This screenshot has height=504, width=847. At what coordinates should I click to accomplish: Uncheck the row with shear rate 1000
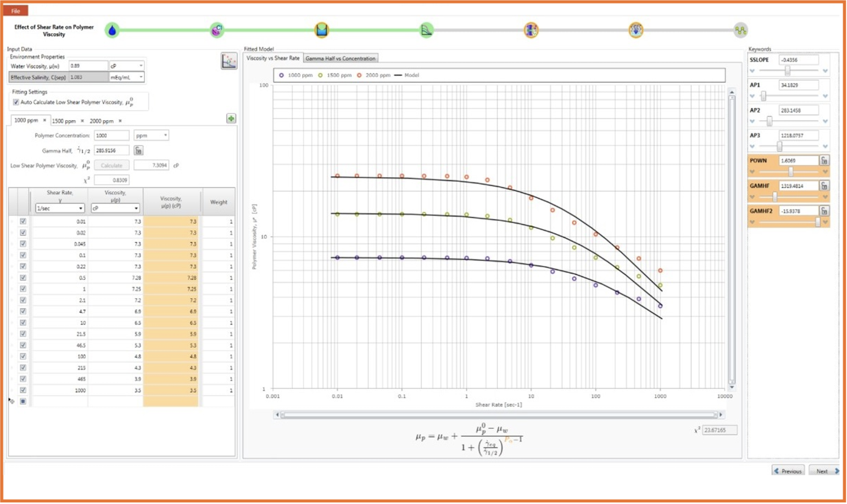(23, 391)
